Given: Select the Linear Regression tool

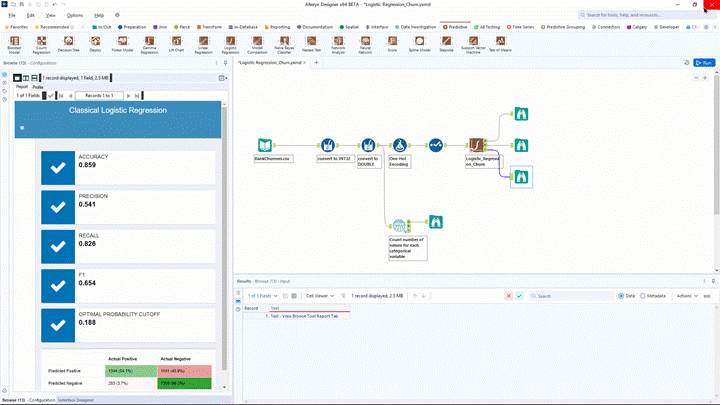Looking at the screenshot, I should point(203,45).
